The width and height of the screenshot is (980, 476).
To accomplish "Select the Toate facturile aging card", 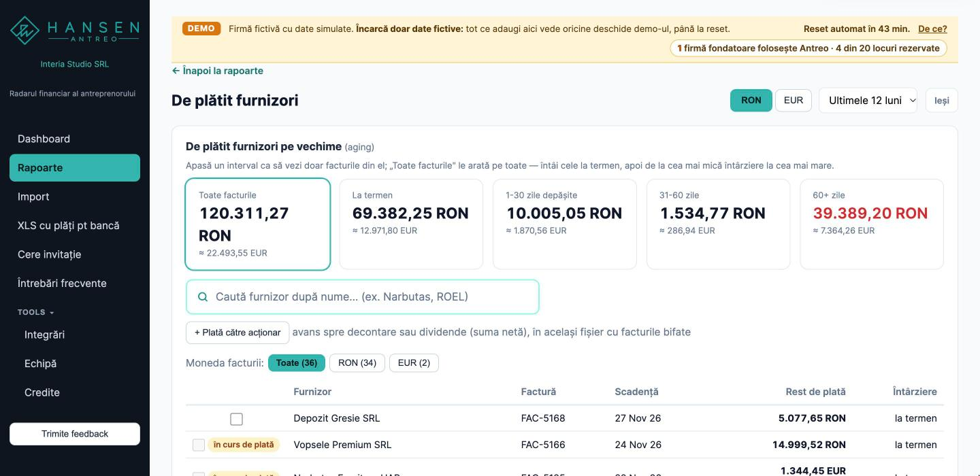I will tap(258, 224).
